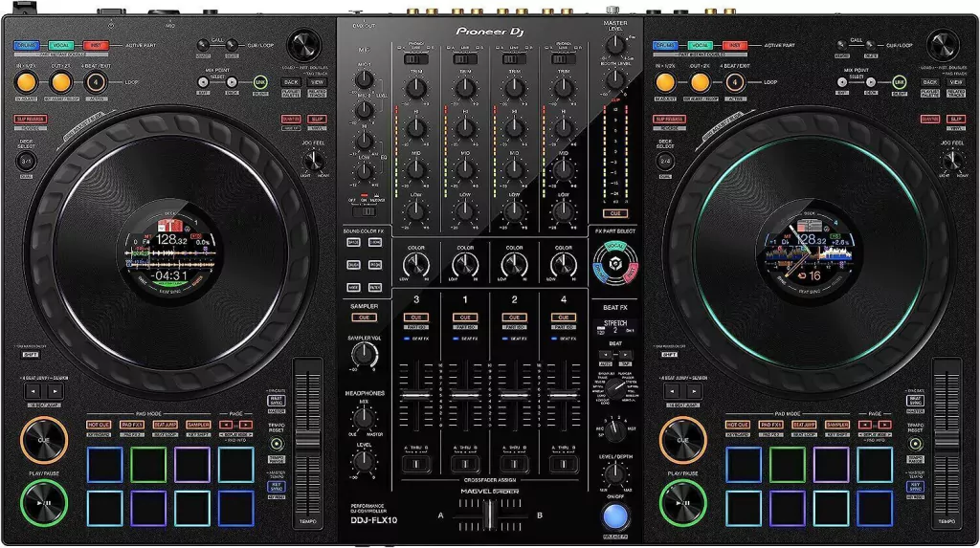Tap the left deck orange-ringed CUE button
The width and height of the screenshot is (980, 548).
click(44, 440)
